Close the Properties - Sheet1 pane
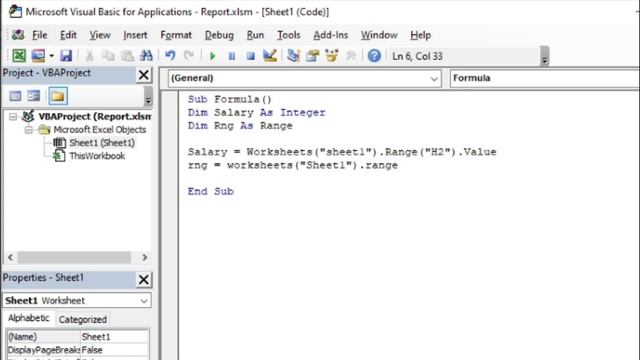This screenshot has height=360, width=640. (x=144, y=280)
